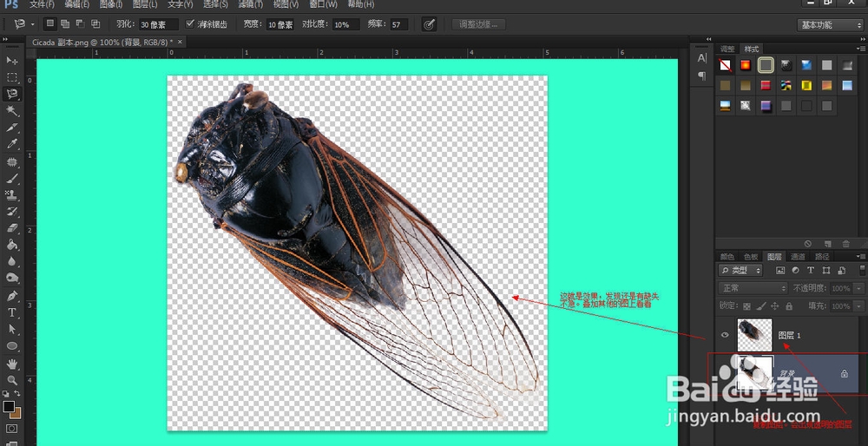Toggle lock transparent pixels

click(746, 305)
